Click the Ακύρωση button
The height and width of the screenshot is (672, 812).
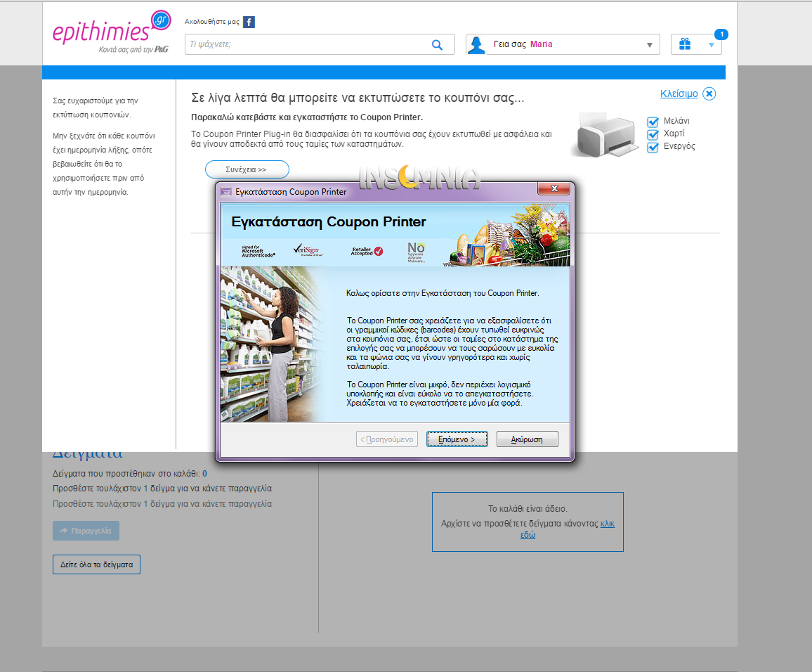tap(528, 439)
